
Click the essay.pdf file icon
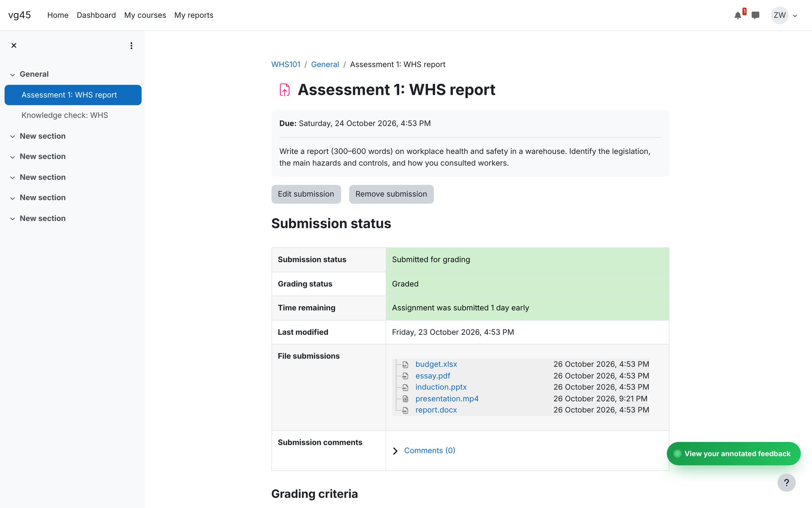(405, 376)
